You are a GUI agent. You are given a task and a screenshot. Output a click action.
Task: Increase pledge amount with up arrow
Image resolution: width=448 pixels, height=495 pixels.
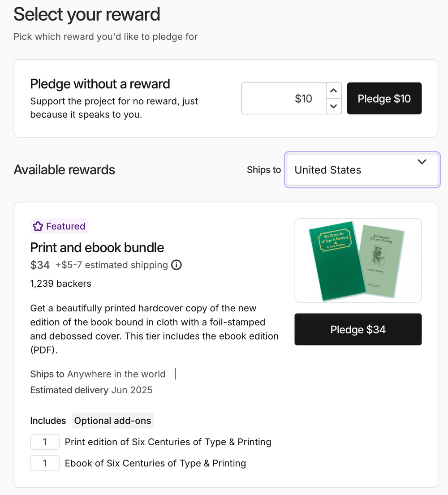(x=333, y=90)
